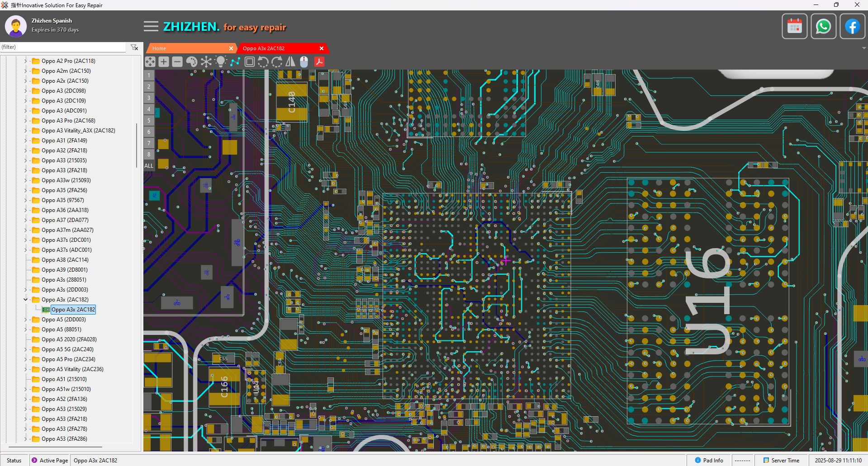Flip the board with the mirror tool

[x=290, y=62]
